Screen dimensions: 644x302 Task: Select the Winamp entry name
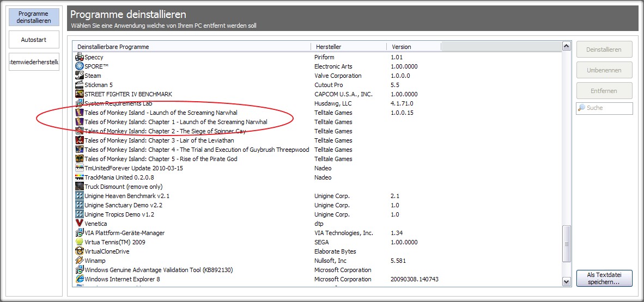[96, 261]
